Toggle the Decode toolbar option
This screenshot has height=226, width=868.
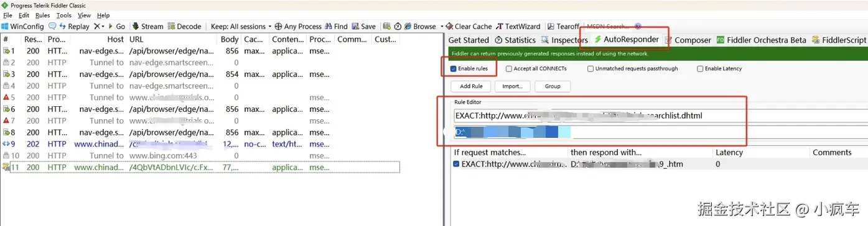point(185,27)
